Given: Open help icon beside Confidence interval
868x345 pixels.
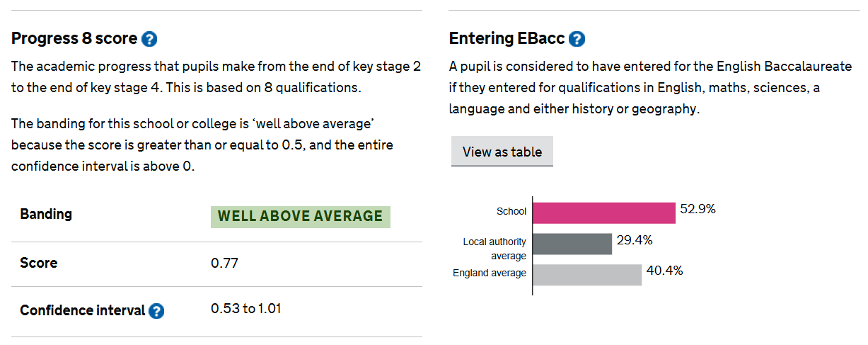Looking at the screenshot, I should (156, 311).
